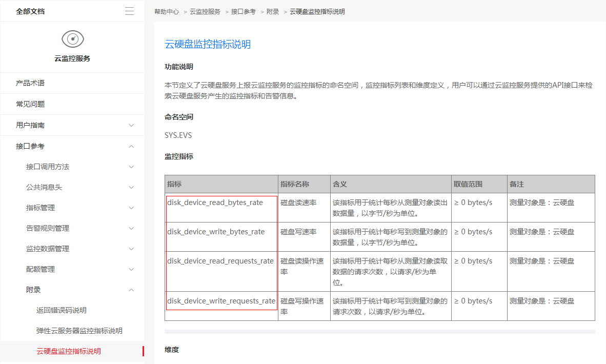Click the 取值范围 column header
This screenshot has width=606, height=364.
(x=479, y=185)
